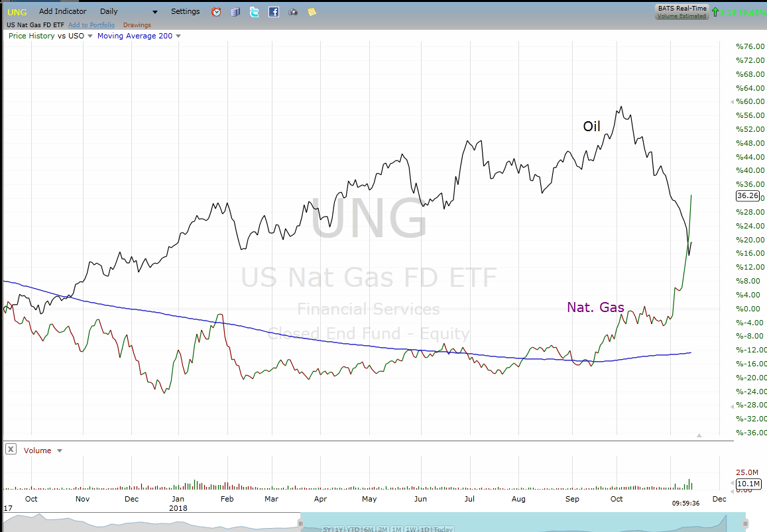Select the YTD time range button
The image size is (767, 532).
coord(353,529)
